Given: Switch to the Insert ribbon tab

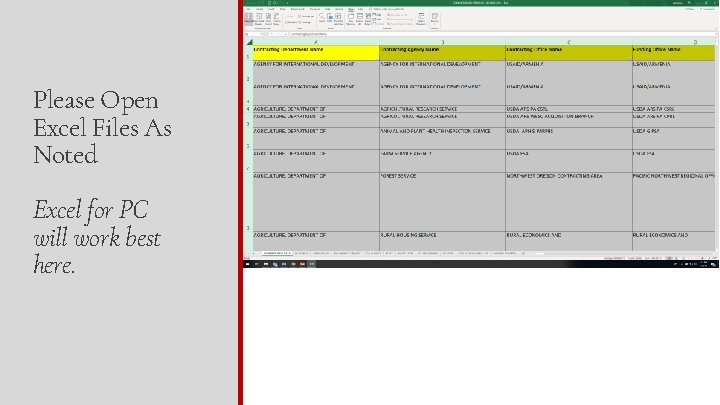Looking at the screenshot, I should point(271,9).
